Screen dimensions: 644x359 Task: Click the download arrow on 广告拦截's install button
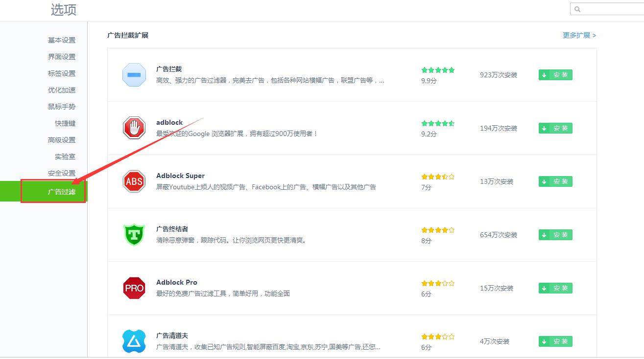click(x=545, y=75)
